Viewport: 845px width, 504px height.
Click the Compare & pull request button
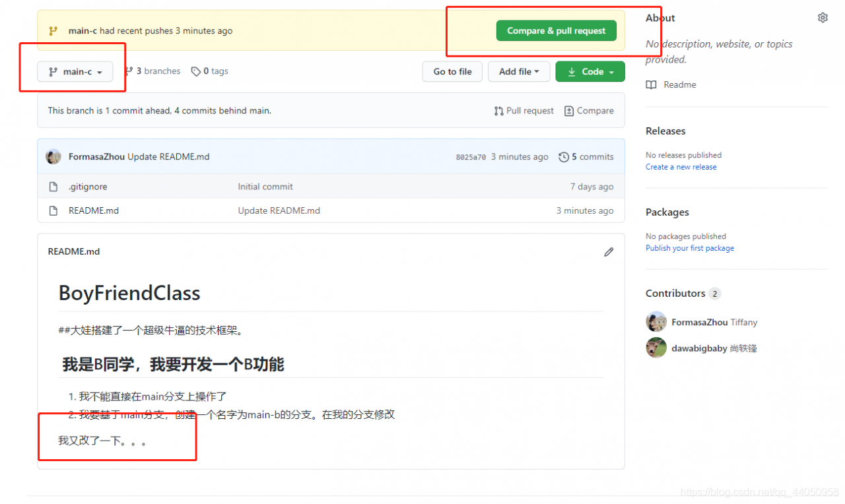(555, 30)
